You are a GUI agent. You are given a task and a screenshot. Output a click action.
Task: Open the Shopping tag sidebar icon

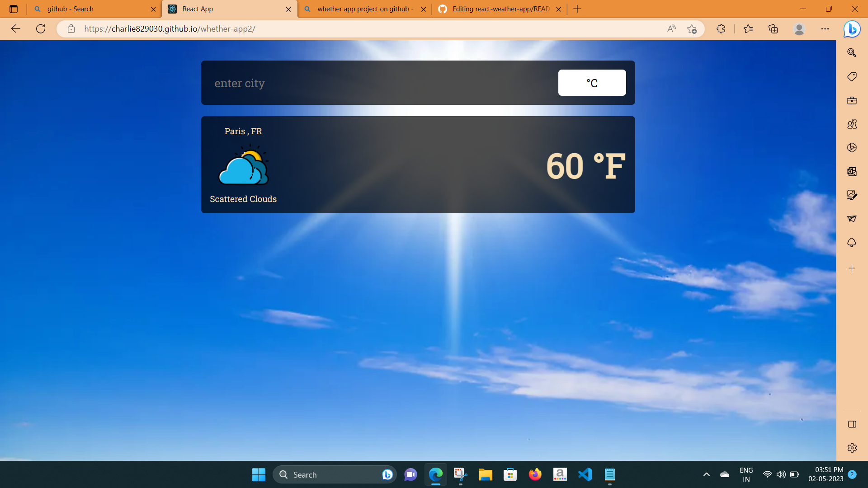852,76
